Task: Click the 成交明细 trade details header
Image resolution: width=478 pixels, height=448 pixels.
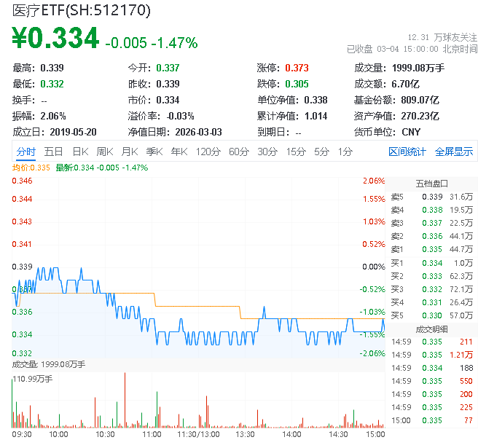Action: tap(431, 329)
